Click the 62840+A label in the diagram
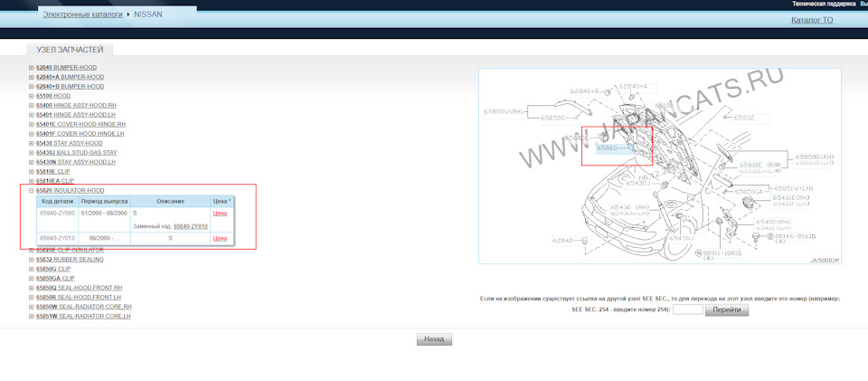This screenshot has height=381, width=868. click(x=632, y=86)
